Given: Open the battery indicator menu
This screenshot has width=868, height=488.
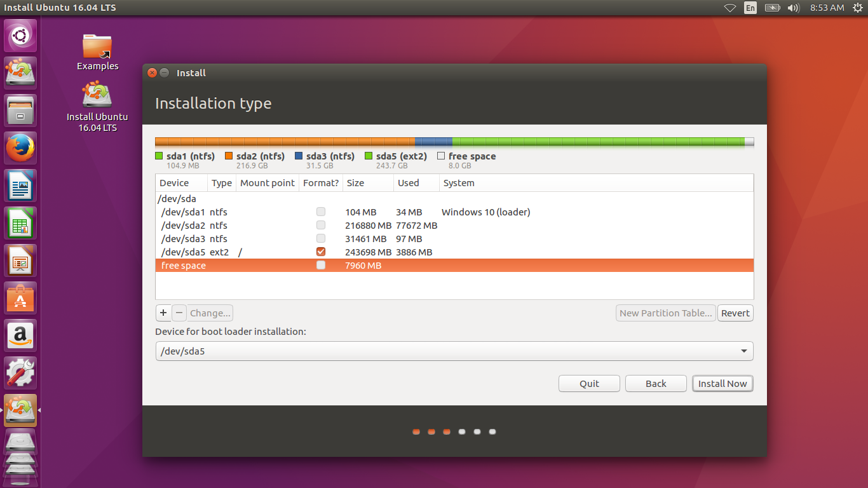Looking at the screenshot, I should (772, 8).
